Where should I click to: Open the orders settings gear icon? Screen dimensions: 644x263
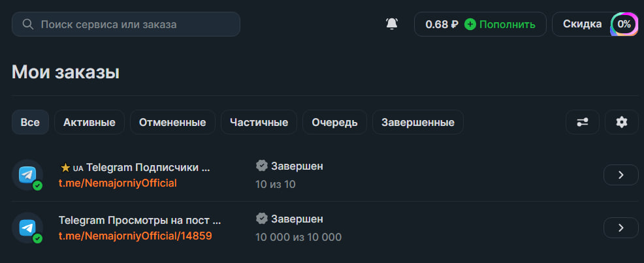(x=621, y=122)
